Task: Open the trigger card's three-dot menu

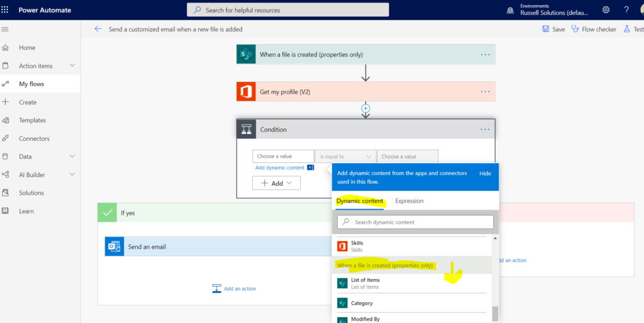Action: pyautogui.click(x=486, y=55)
